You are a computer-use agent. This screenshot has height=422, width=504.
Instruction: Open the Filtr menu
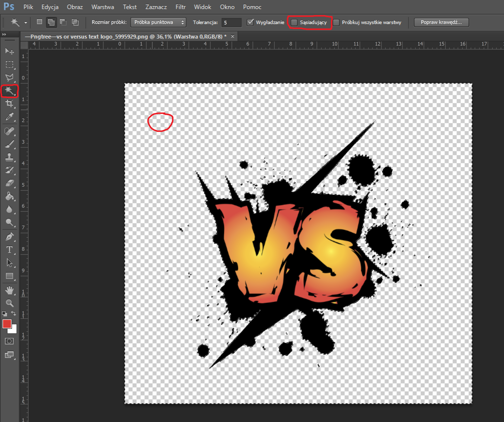[180, 7]
